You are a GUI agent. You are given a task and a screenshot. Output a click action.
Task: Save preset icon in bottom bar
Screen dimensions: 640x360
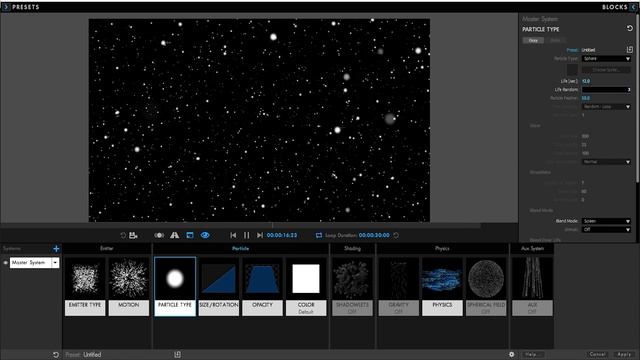click(x=178, y=355)
